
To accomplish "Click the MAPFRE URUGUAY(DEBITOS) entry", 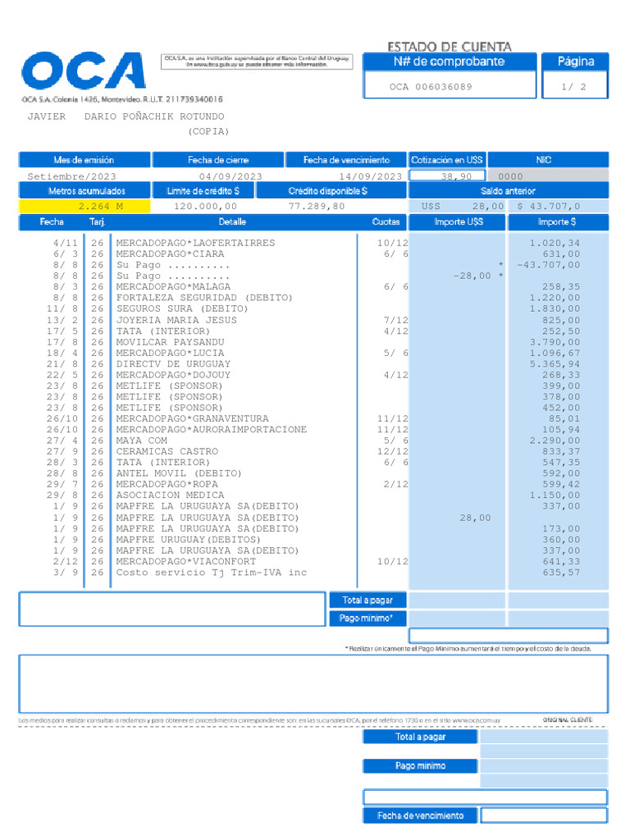I will coord(188,540).
